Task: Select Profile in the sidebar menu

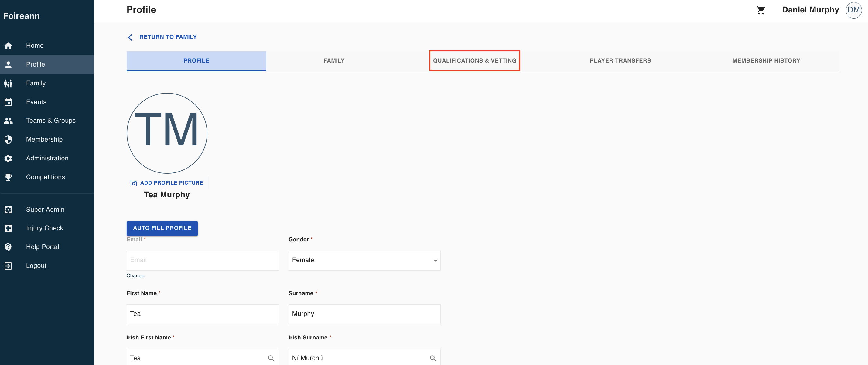Action: (47, 64)
